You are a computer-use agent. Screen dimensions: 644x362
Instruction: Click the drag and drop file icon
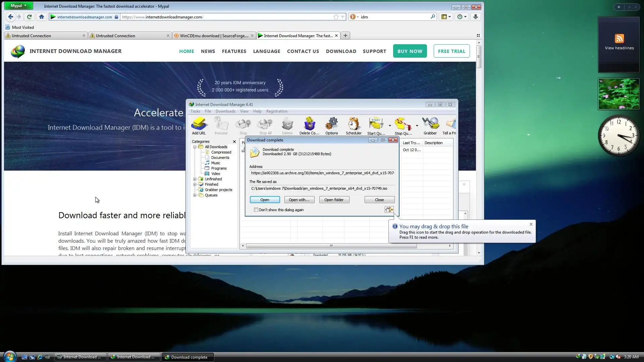[389, 210]
